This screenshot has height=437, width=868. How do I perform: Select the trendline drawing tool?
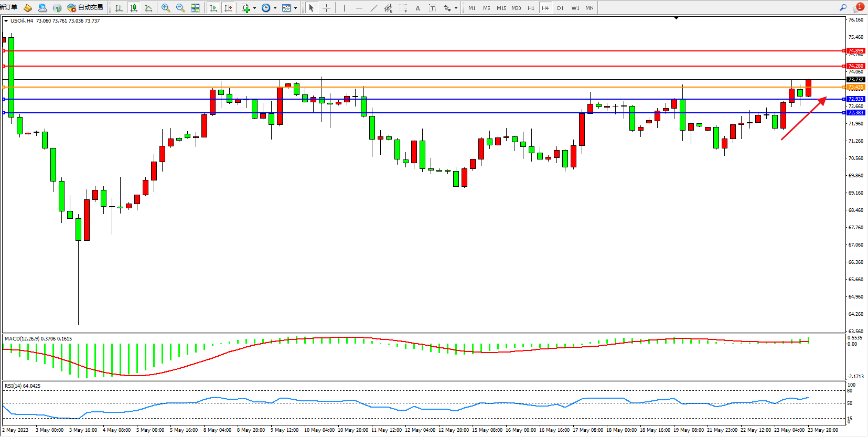coord(373,8)
